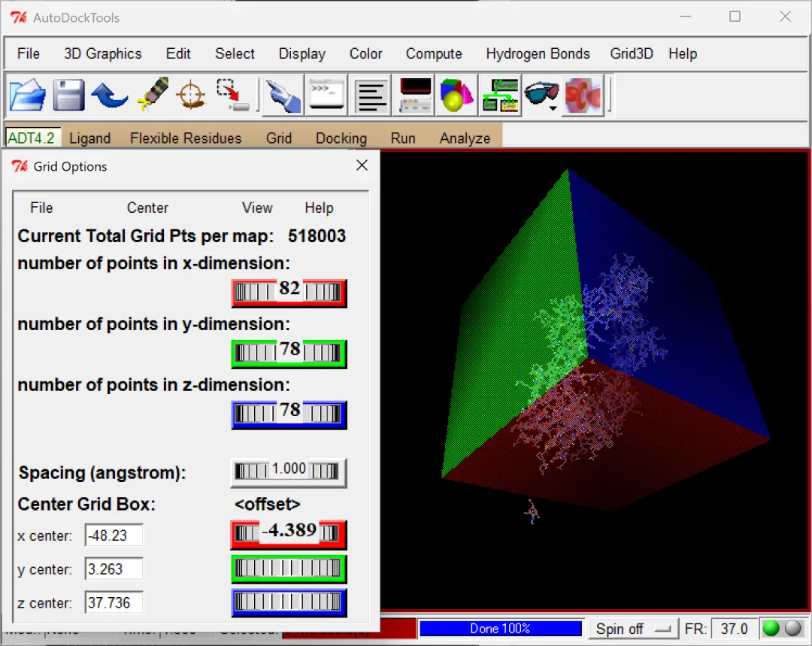Click the 3D stereo glasses icon

[541, 93]
